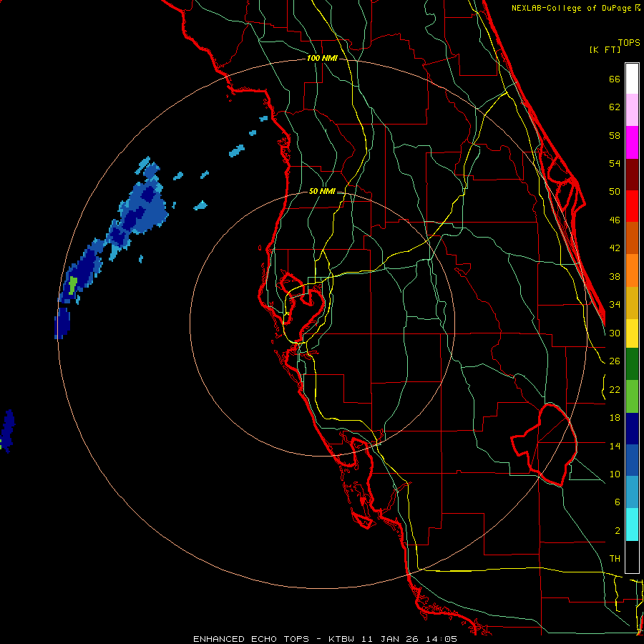This screenshot has height=644, width=644.
Task: Select the sky blue legend swatch
Action: [632, 492]
